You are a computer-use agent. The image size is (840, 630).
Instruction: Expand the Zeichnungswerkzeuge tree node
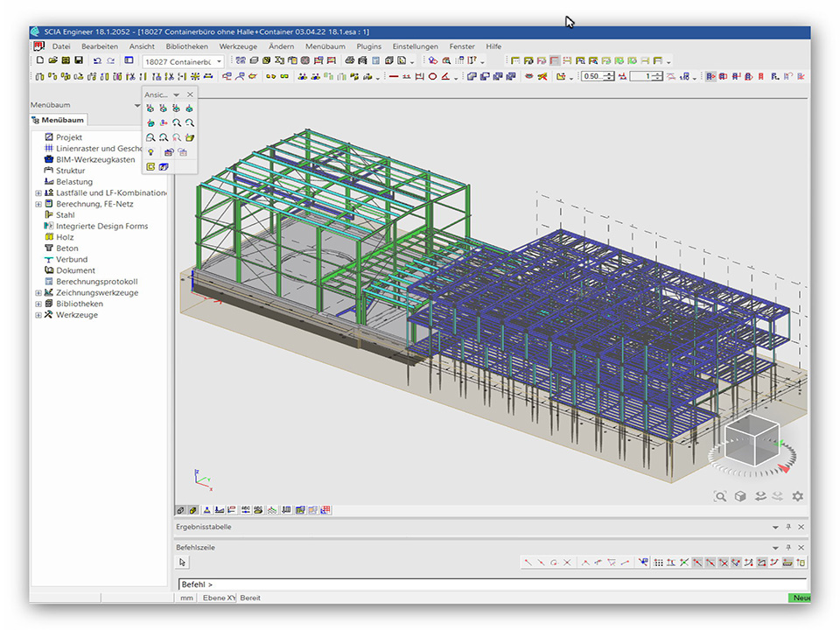pos(38,293)
